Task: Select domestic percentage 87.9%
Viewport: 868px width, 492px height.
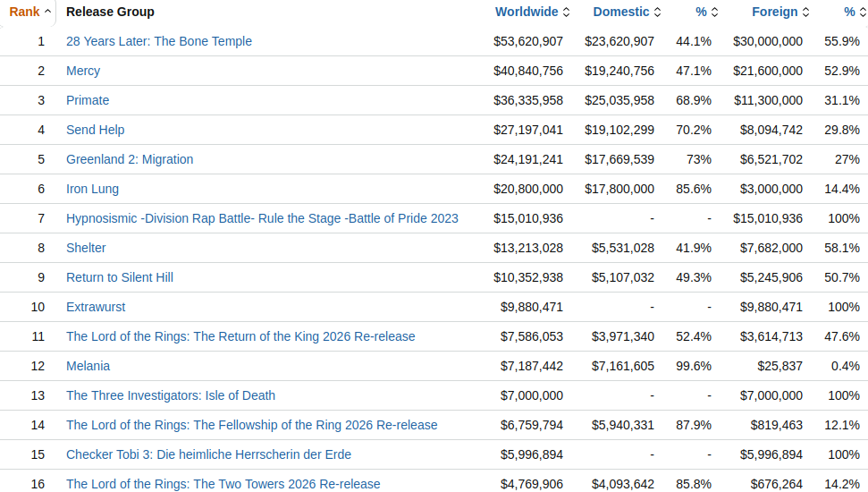Action: (694, 425)
